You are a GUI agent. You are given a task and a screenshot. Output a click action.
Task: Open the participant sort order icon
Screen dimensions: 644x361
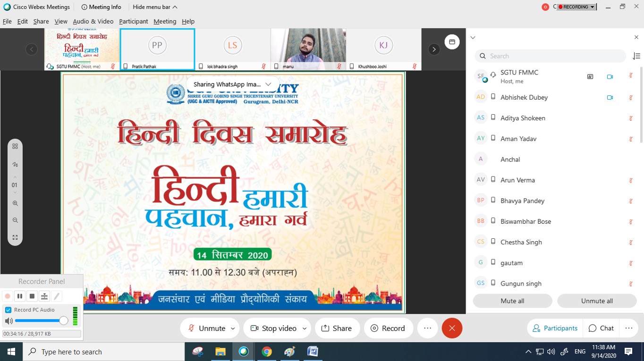click(636, 56)
